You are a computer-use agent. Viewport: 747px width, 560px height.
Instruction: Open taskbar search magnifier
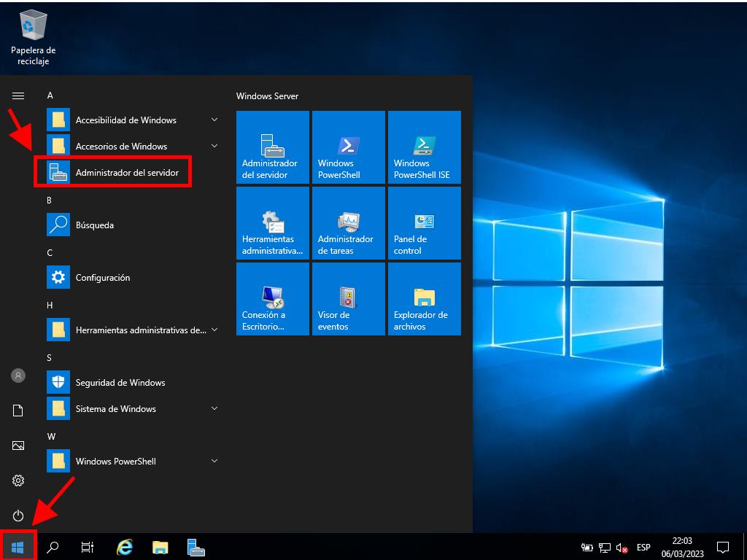point(53,547)
